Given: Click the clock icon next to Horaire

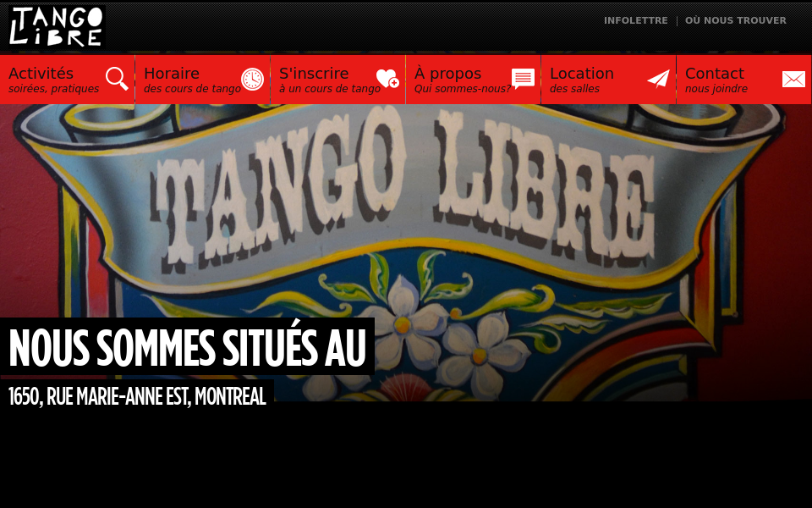Looking at the screenshot, I should [x=252, y=79].
